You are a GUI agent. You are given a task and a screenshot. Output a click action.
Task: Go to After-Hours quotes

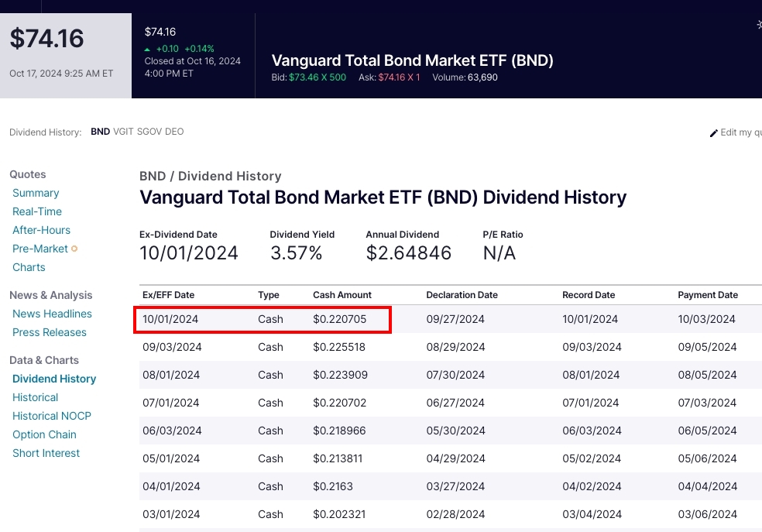(41, 230)
